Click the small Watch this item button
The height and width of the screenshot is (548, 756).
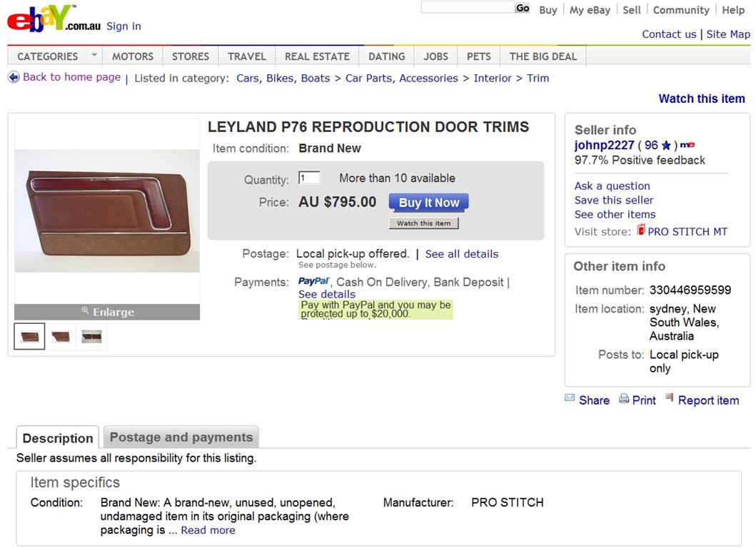click(x=424, y=223)
